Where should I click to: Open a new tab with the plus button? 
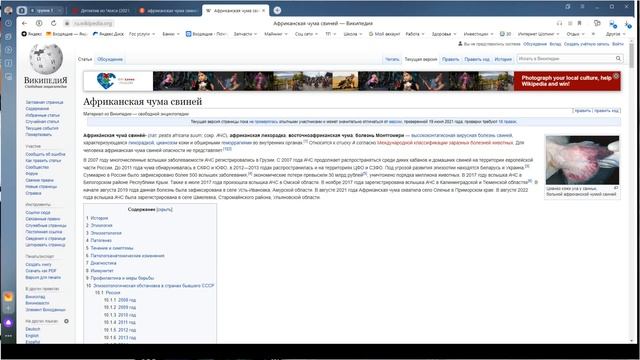point(277,10)
